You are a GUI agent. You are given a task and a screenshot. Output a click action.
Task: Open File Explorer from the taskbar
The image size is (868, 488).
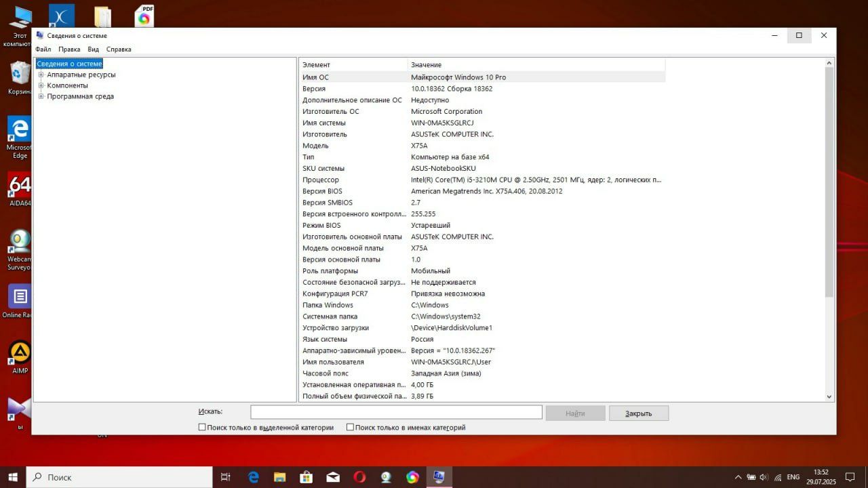tap(279, 477)
